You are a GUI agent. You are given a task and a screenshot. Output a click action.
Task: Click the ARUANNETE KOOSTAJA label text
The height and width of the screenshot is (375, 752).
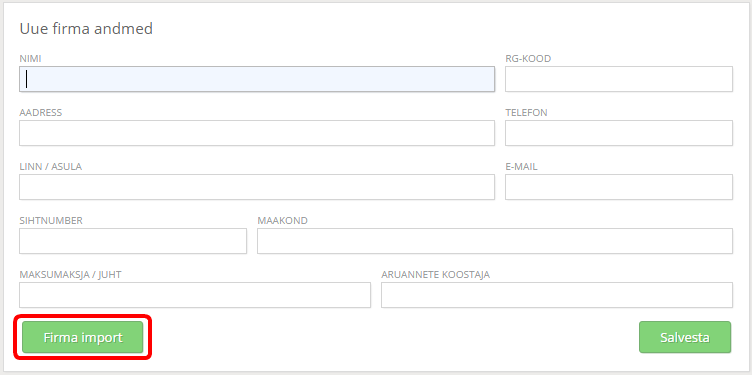435,275
